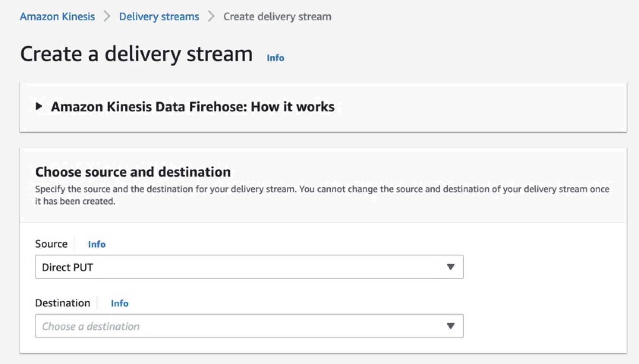Image resolution: width=639 pixels, height=364 pixels.
Task: Click the Choose source and destination heading
Action: point(133,172)
